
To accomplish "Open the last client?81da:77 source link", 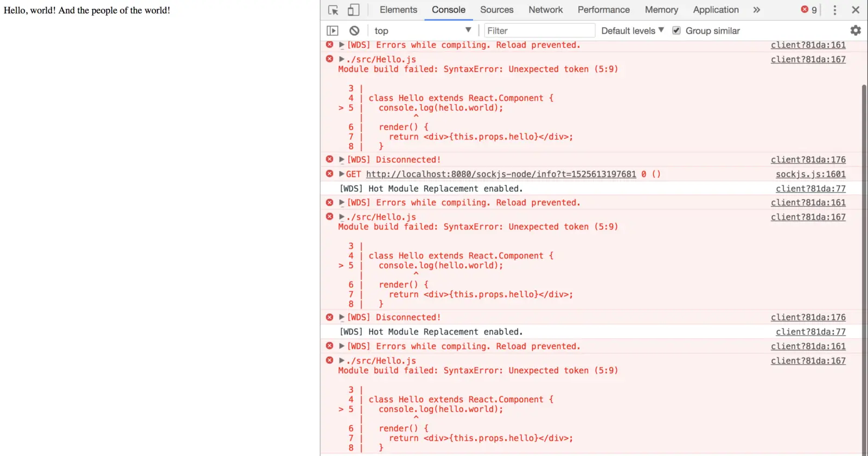I will (810, 332).
